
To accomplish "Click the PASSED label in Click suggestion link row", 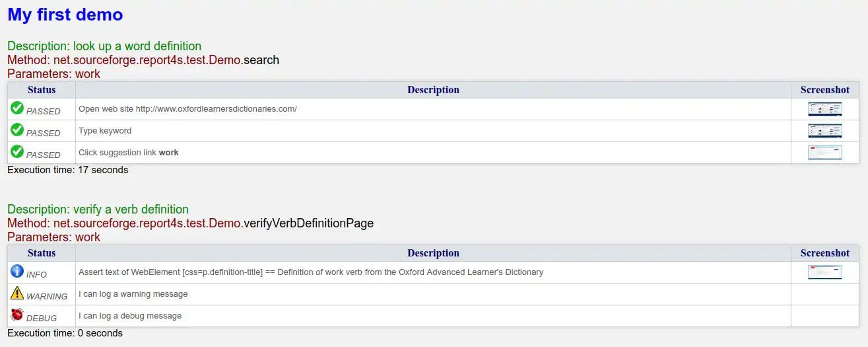I will [x=44, y=155].
